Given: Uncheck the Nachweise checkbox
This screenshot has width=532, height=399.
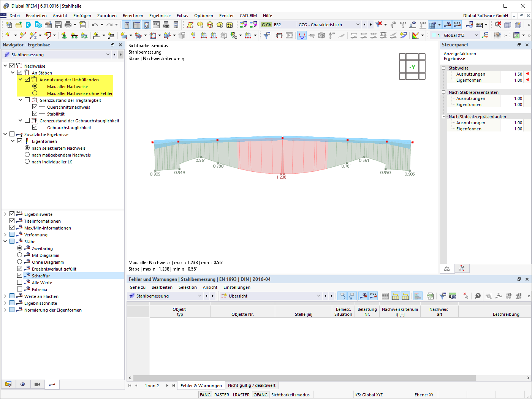Looking at the screenshot, I should [12, 66].
